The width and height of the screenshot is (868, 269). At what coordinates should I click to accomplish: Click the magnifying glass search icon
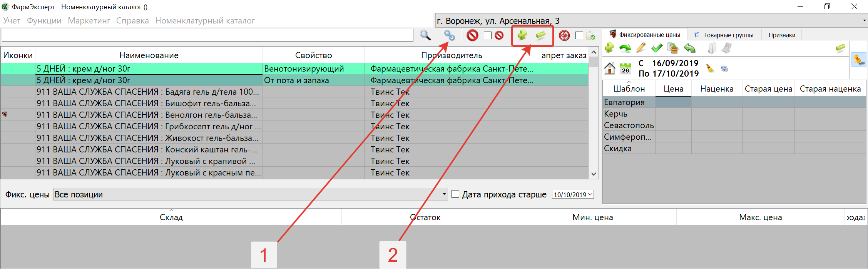(x=425, y=35)
